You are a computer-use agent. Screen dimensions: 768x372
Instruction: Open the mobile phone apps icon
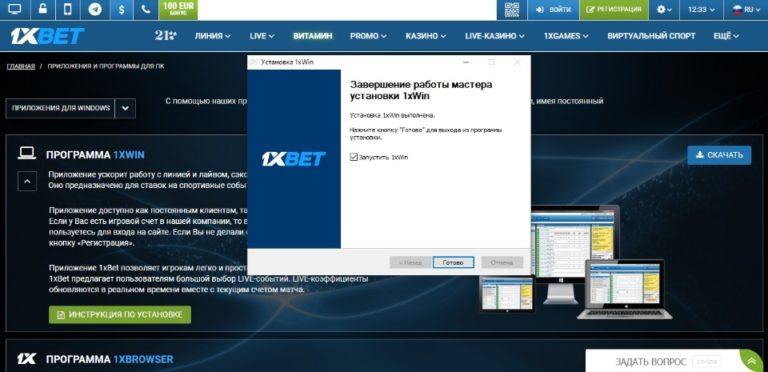(69, 9)
